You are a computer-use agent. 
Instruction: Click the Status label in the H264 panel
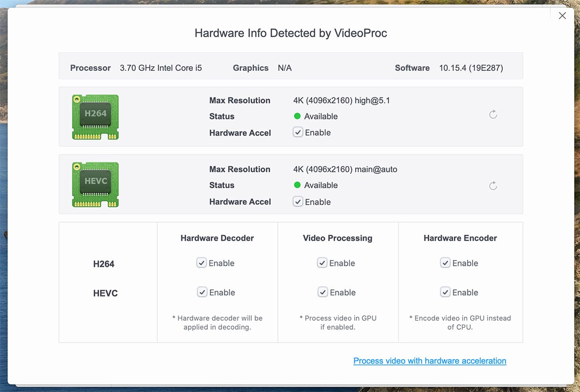click(222, 116)
